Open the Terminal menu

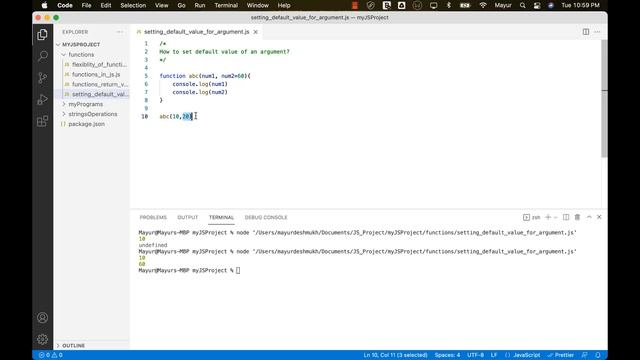226,5
